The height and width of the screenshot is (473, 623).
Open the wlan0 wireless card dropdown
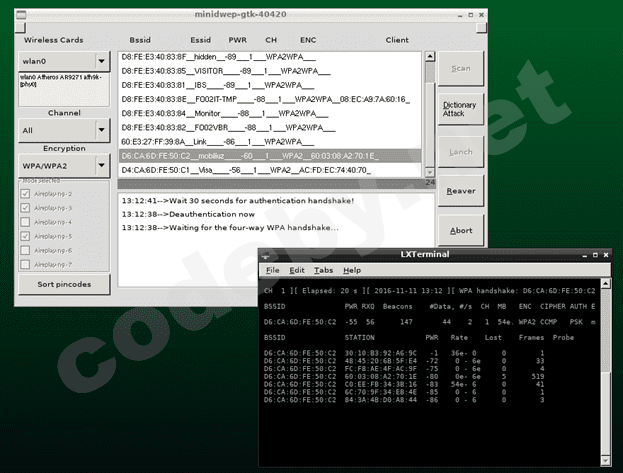tap(102, 61)
